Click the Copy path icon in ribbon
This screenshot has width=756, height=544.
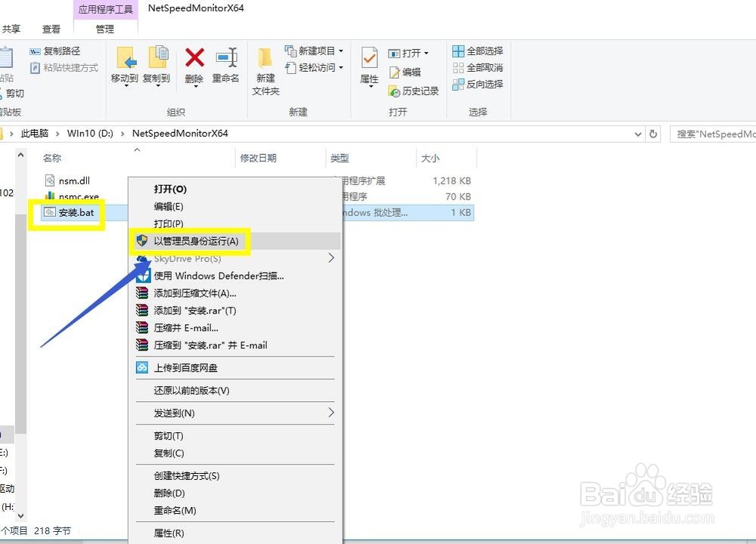(36, 51)
